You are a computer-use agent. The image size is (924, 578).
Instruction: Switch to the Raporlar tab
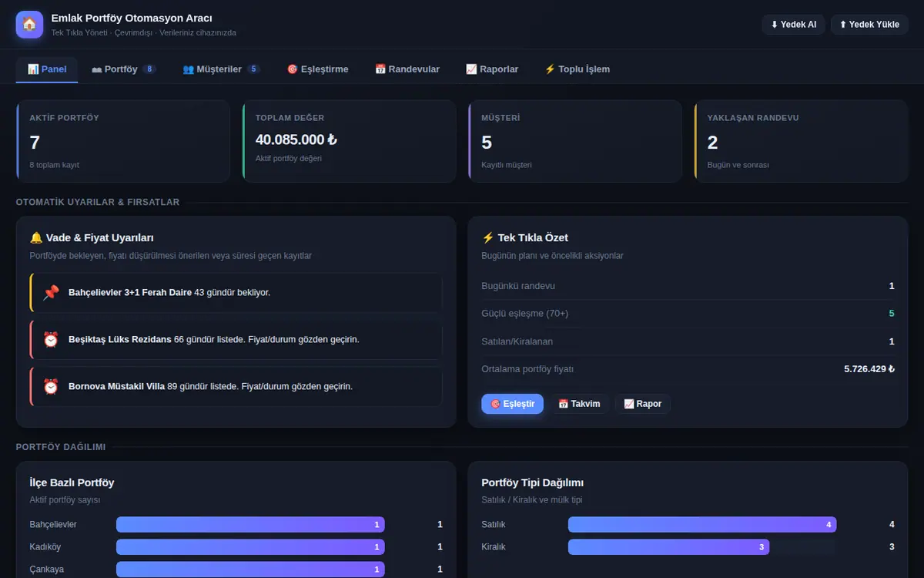pyautogui.click(x=492, y=69)
